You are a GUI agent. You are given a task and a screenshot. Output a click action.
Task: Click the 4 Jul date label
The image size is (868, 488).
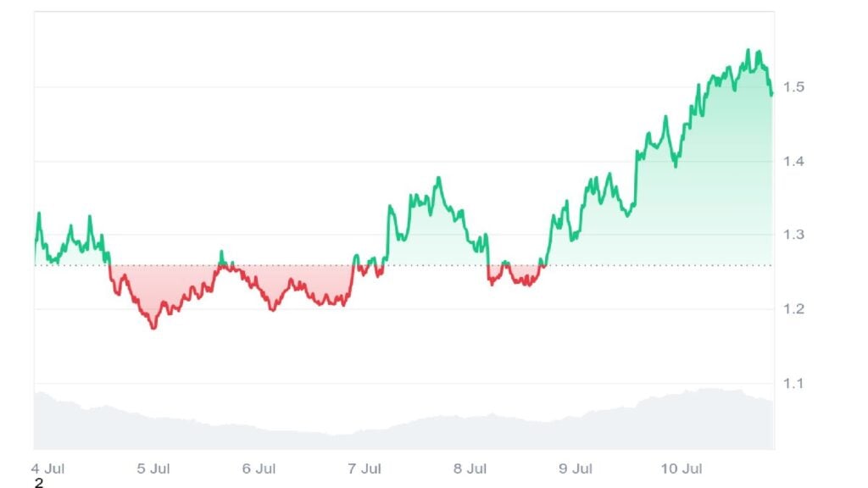pos(48,469)
